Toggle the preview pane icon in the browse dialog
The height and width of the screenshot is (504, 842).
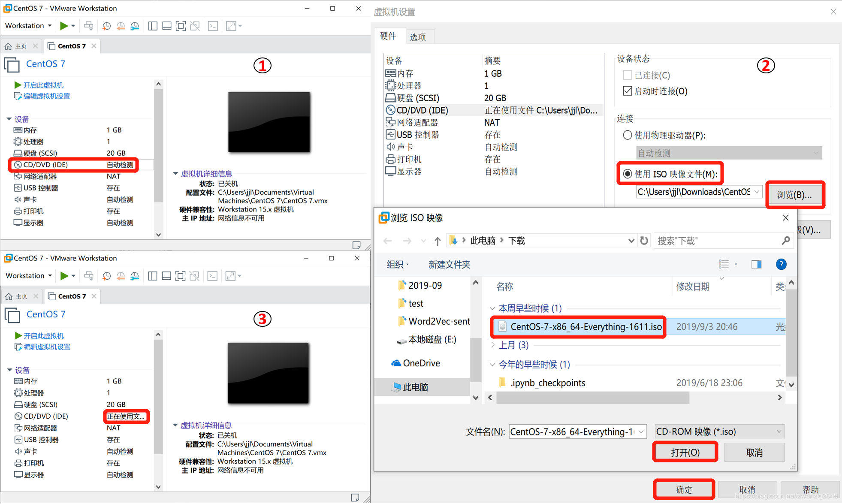coord(756,264)
